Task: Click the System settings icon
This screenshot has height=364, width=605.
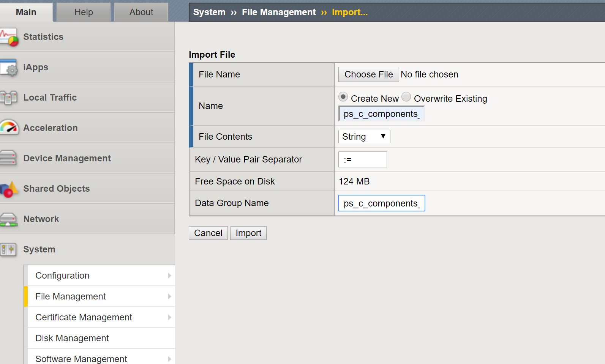Action: tap(8, 249)
